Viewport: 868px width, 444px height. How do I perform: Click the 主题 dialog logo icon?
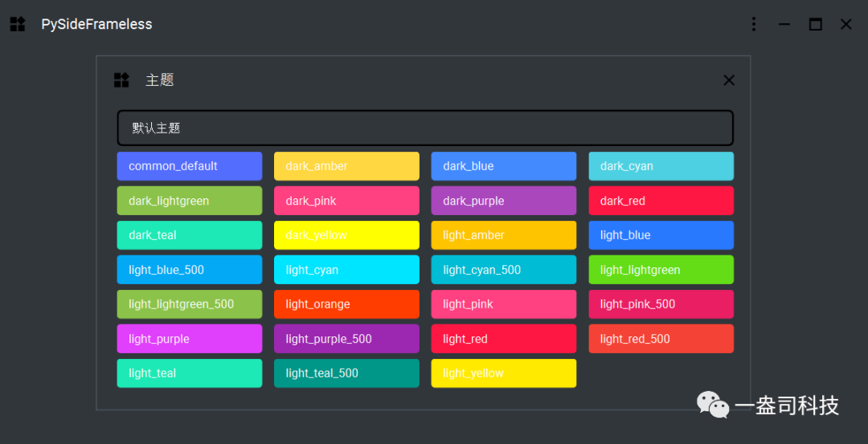tap(122, 80)
